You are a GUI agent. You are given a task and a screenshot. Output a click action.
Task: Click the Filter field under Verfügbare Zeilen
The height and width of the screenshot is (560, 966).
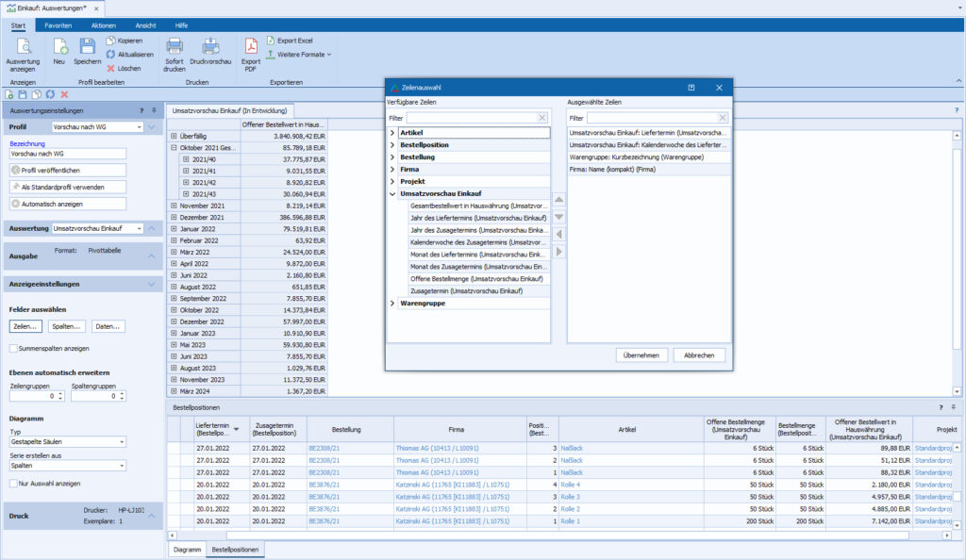pyautogui.click(x=471, y=118)
